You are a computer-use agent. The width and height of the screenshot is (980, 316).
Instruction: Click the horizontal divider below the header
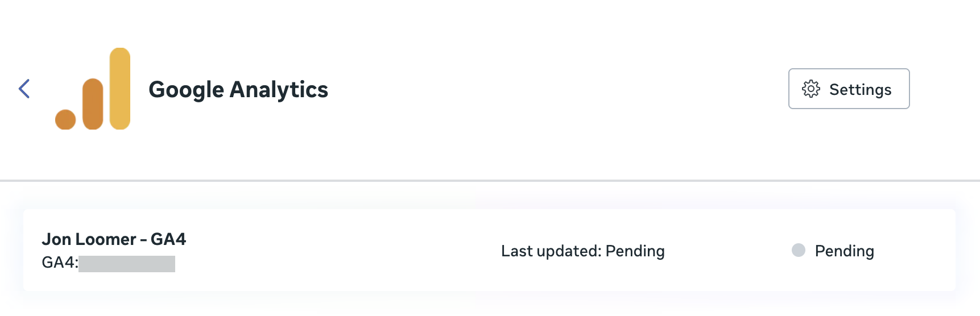(x=490, y=181)
